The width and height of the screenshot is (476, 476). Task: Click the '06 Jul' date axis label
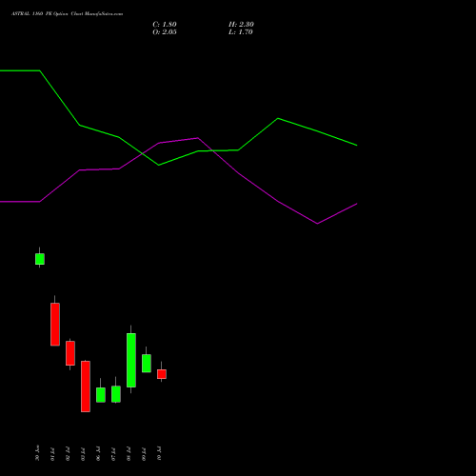click(98, 454)
